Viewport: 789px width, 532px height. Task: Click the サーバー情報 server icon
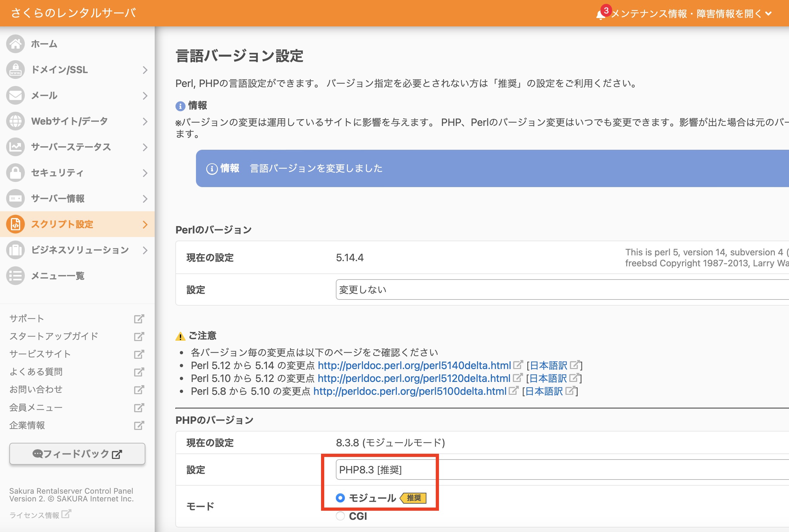click(15, 198)
